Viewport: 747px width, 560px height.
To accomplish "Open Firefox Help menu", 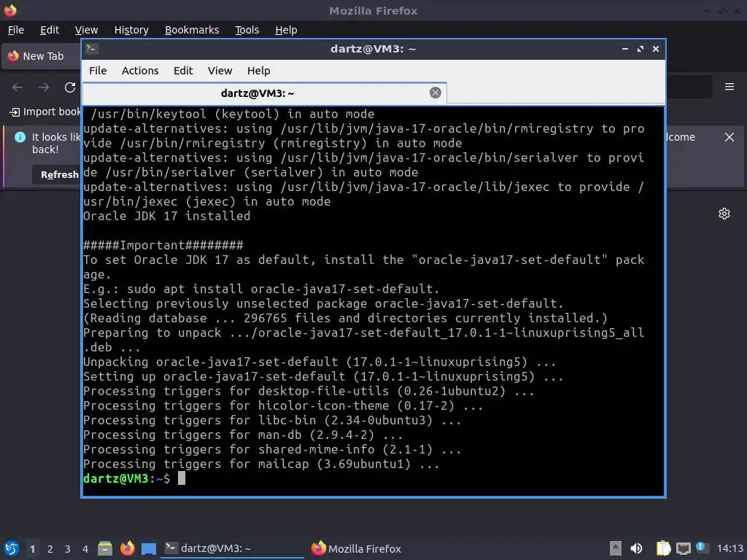I will click(x=286, y=29).
